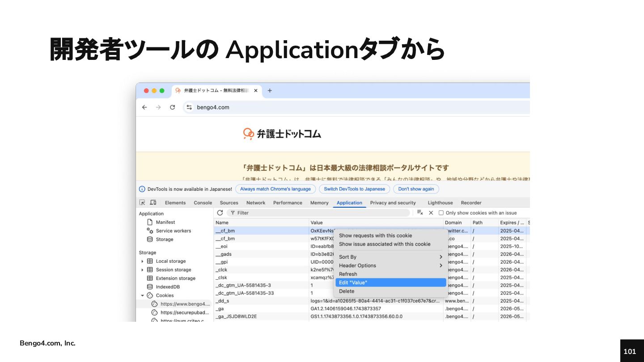Click the bengo4.com address bar
The width and height of the screenshot is (644, 362).
(x=357, y=107)
